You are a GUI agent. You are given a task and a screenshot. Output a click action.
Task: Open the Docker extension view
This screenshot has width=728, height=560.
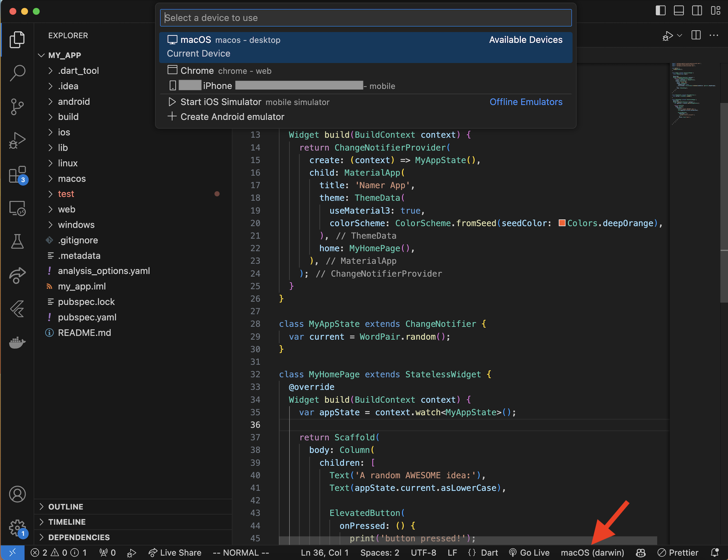17,343
